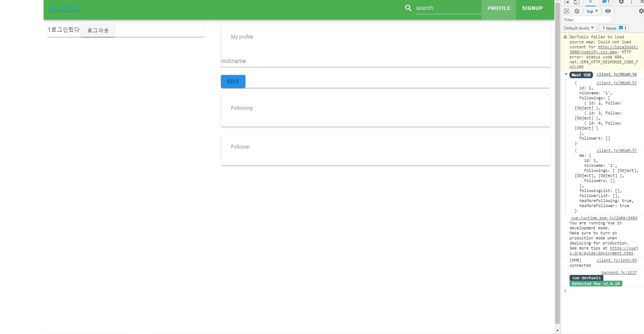Create live expression with eye icon
The width and height of the screenshot is (644, 334).
[x=608, y=11]
